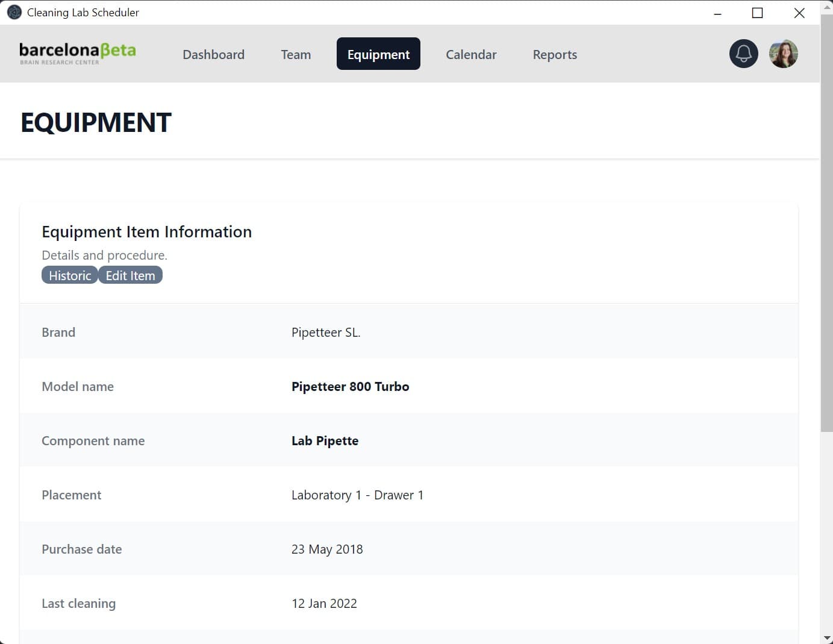Click the 'Details and procedure.' subtitle

coord(105,255)
